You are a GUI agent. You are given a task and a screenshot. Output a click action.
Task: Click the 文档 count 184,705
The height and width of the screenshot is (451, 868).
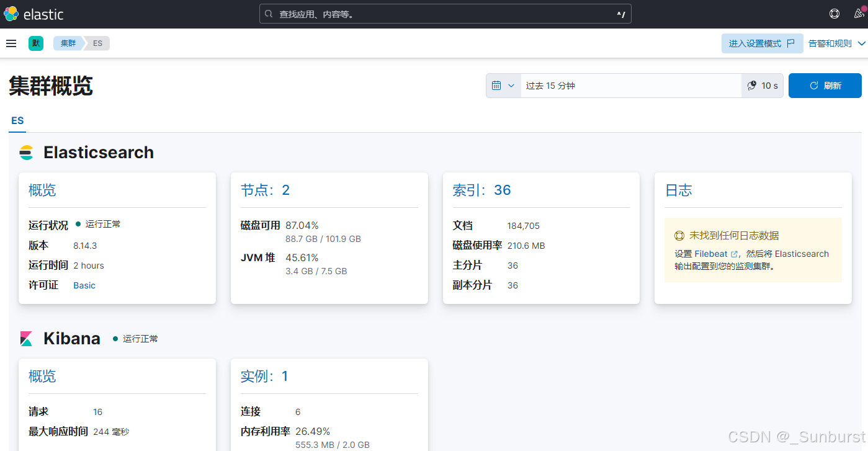[x=524, y=226]
